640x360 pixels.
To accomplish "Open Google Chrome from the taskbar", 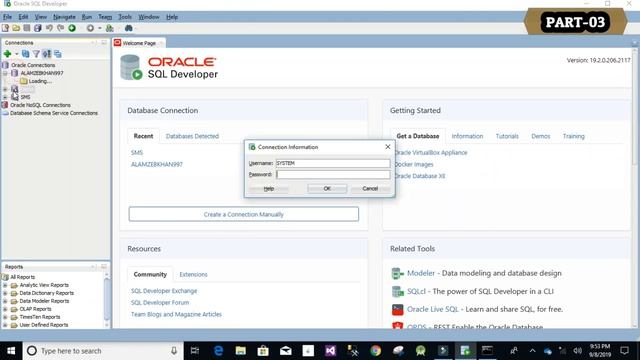I will click(x=376, y=351).
